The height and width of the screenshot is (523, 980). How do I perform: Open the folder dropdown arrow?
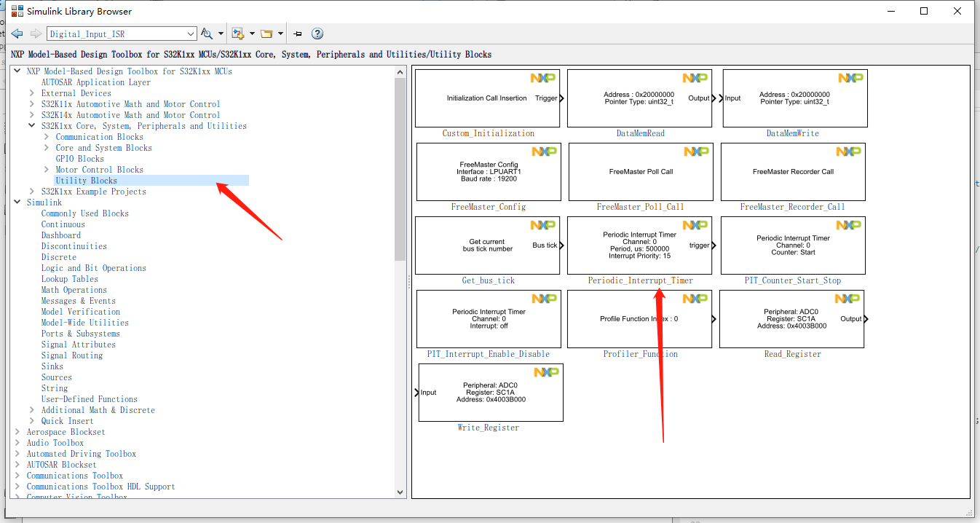tap(280, 34)
